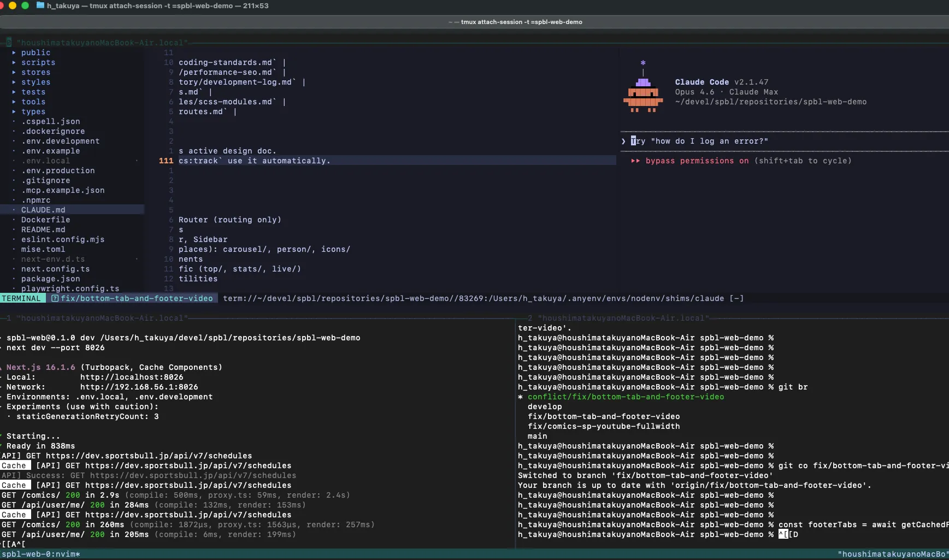Open the localhost:8026 local URL

click(132, 377)
